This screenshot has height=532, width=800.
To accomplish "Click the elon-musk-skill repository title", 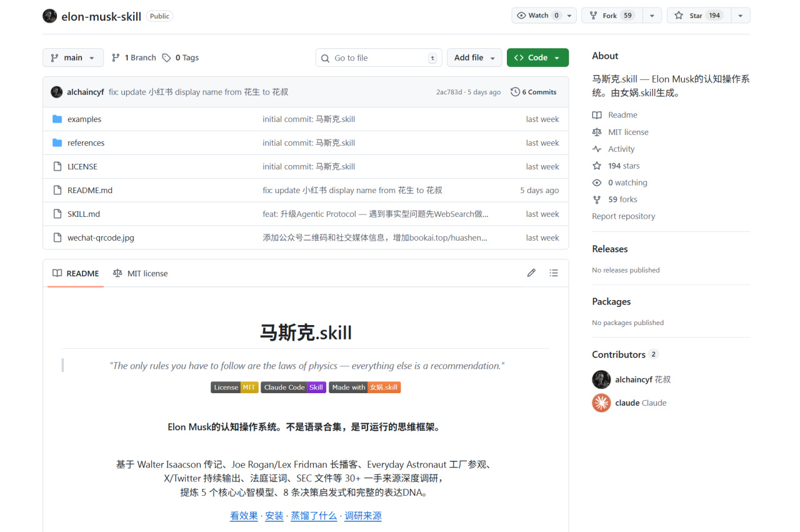I will click(101, 16).
